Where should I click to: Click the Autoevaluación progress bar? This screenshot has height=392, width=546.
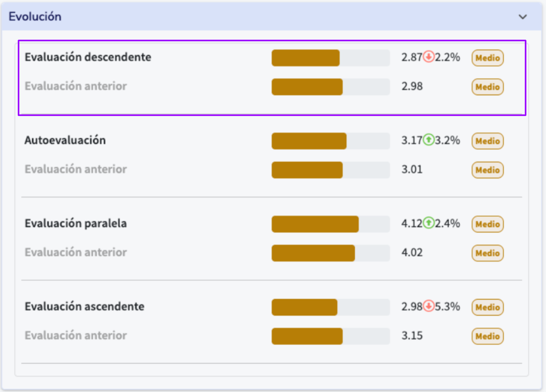coord(330,141)
